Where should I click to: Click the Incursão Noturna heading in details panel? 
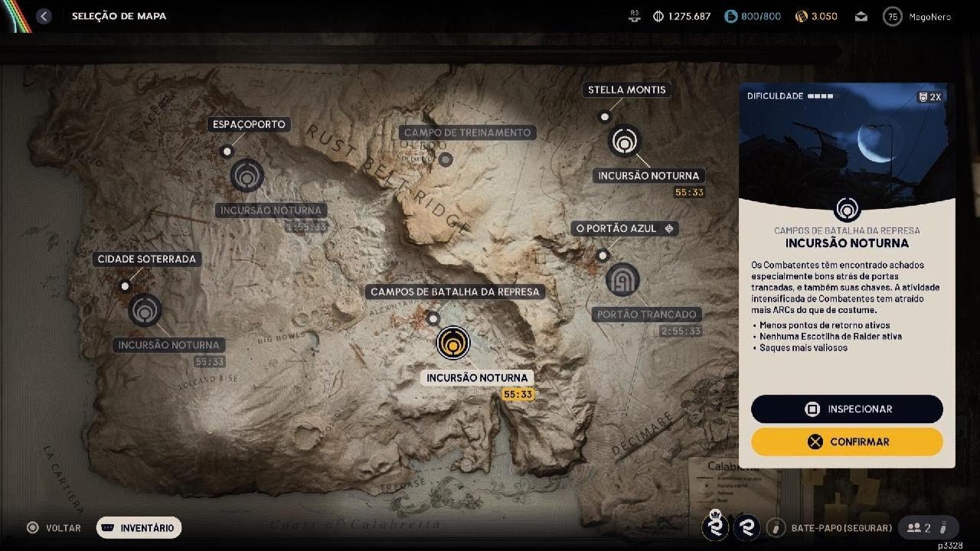[x=847, y=243]
